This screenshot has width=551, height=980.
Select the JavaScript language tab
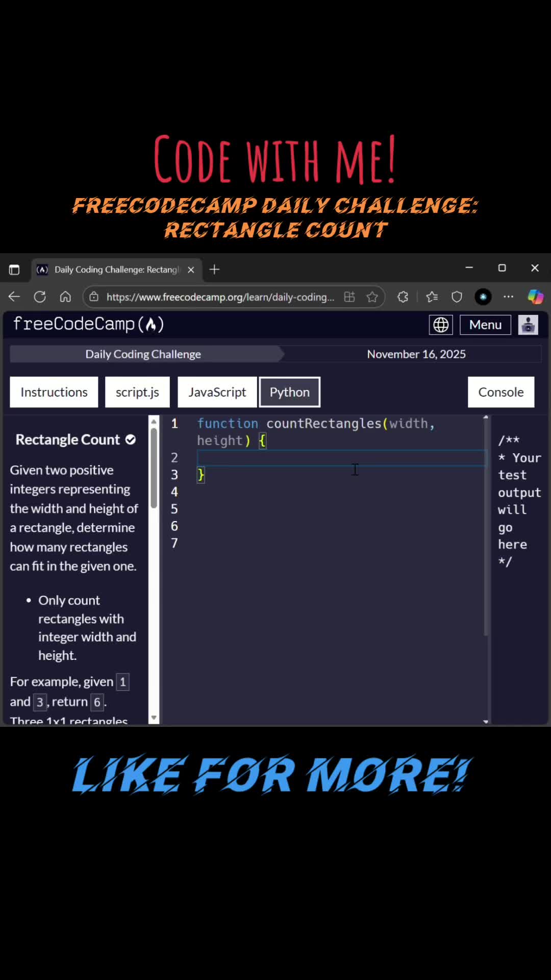pyautogui.click(x=217, y=392)
